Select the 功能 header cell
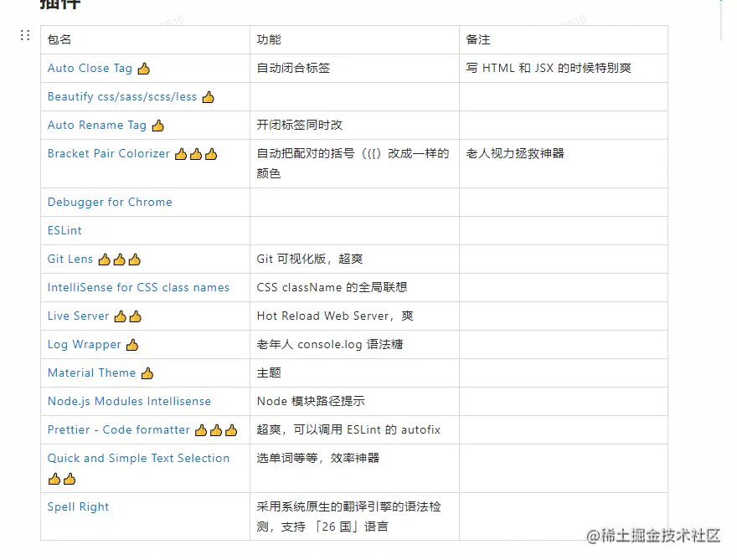This screenshot has width=737, height=560. pyautogui.click(x=354, y=40)
